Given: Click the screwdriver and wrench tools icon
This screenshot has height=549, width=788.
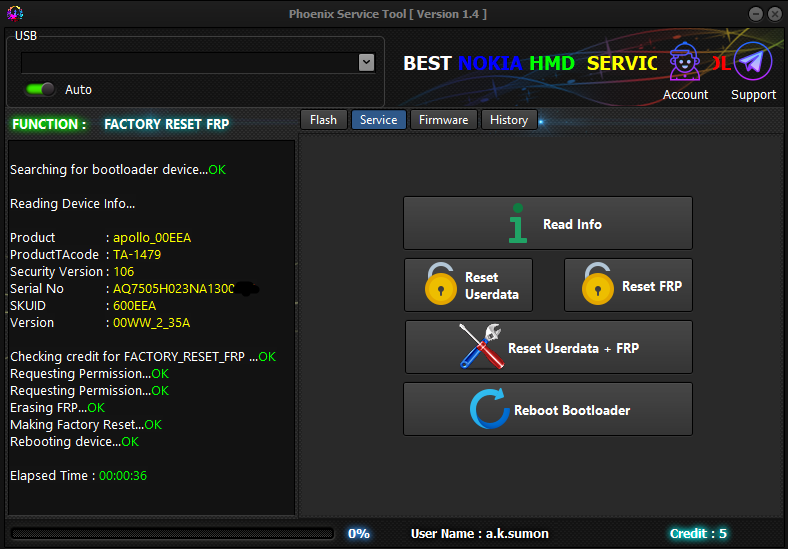Looking at the screenshot, I should click(481, 346).
